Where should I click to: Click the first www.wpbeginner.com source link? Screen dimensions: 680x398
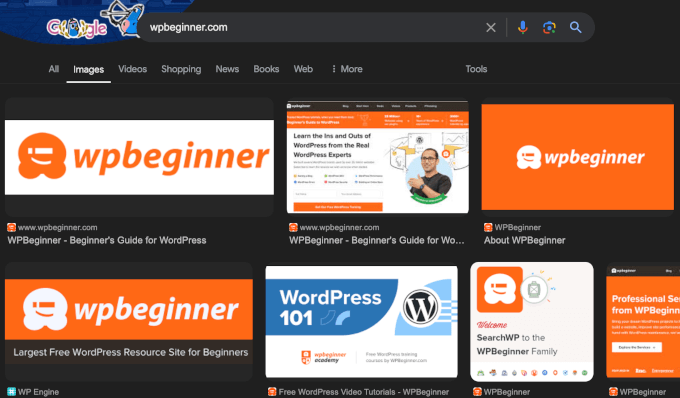pyautogui.click(x=58, y=227)
